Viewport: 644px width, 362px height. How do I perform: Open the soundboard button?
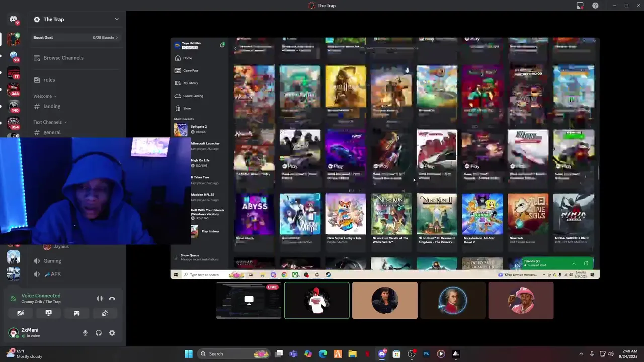[x=105, y=313]
